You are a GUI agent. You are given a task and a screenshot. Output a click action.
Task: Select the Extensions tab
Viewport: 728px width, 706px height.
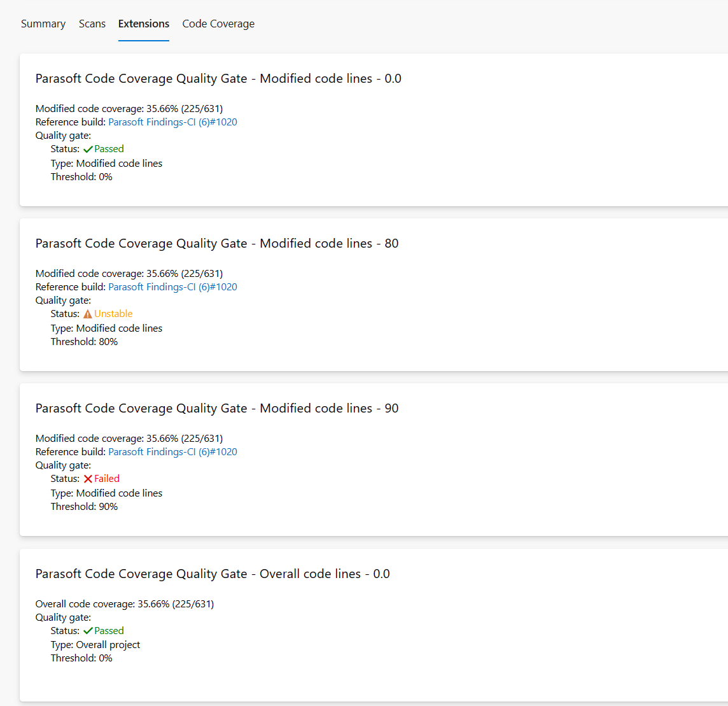click(144, 24)
